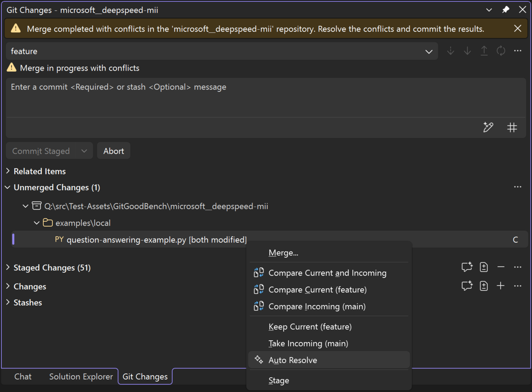The height and width of the screenshot is (392, 532).
Task: Click Staged Changes stash document icon
Action: click(484, 267)
